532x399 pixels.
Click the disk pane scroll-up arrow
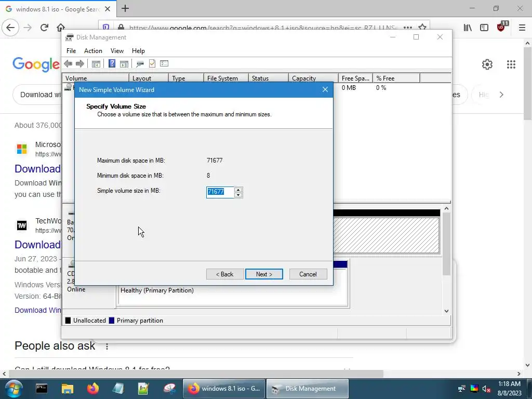446,209
